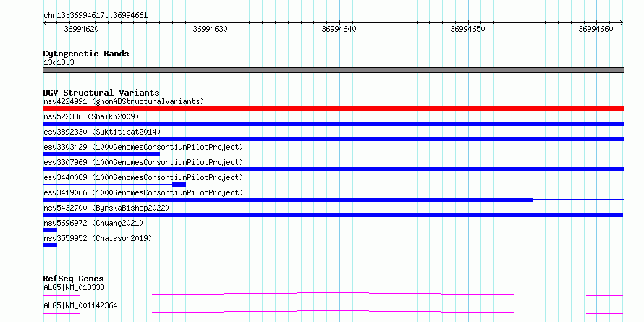
Task: Open the esv3892330 (Suktitipat2014) label
Action: tap(102, 132)
